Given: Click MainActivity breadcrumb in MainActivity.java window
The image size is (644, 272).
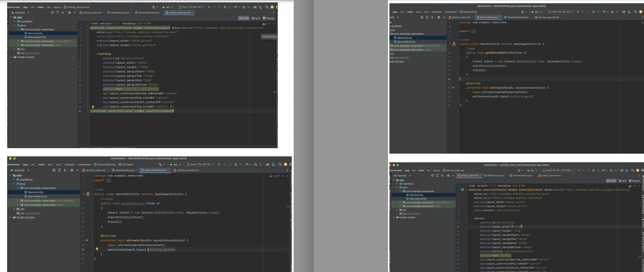Looking at the screenshot, I should (x=468, y=12).
